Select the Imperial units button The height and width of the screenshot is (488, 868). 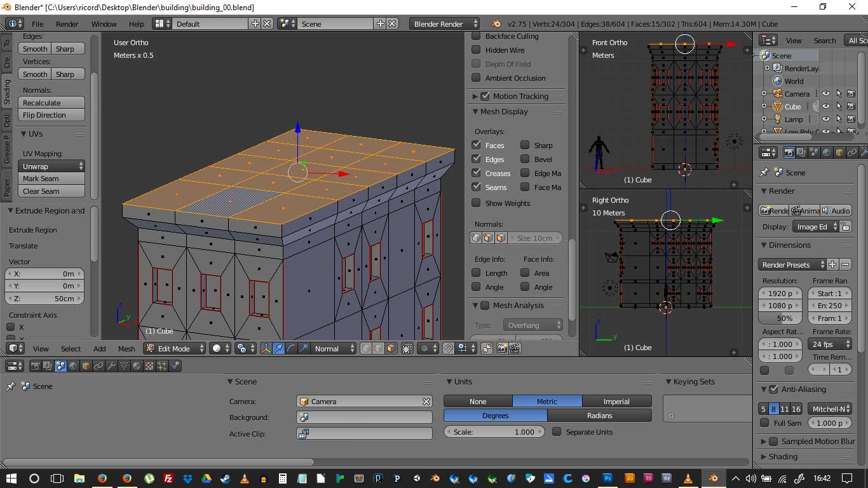616,402
